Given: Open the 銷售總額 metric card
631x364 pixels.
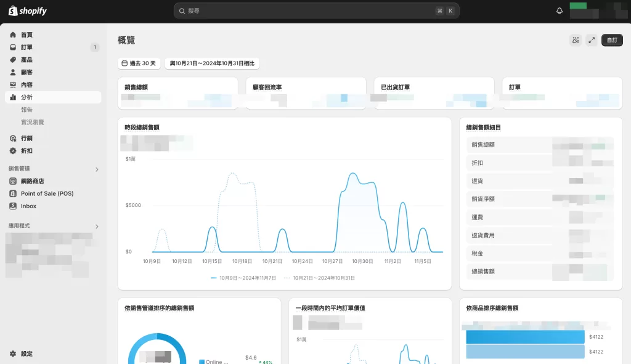Looking at the screenshot, I should (x=178, y=93).
